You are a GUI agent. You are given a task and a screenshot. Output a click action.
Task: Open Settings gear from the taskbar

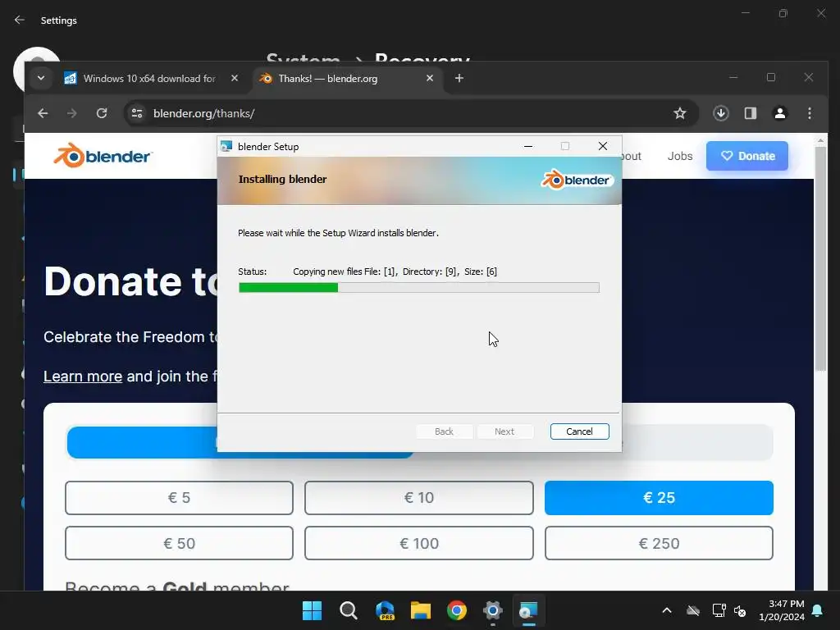click(x=493, y=610)
